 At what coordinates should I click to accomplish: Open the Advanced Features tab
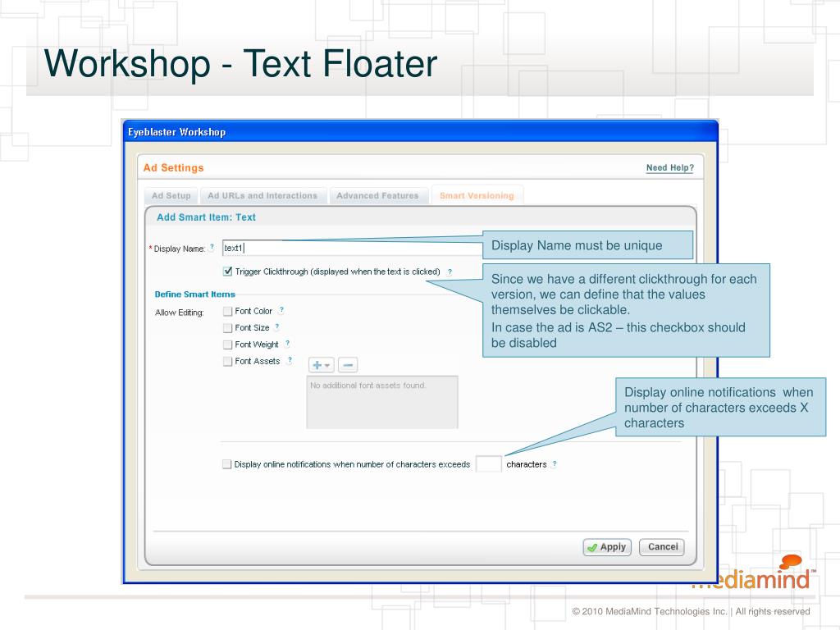377,195
